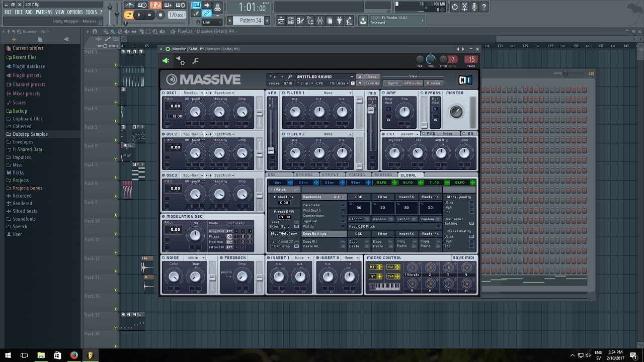Switch to the ROUTING tab

(383, 175)
